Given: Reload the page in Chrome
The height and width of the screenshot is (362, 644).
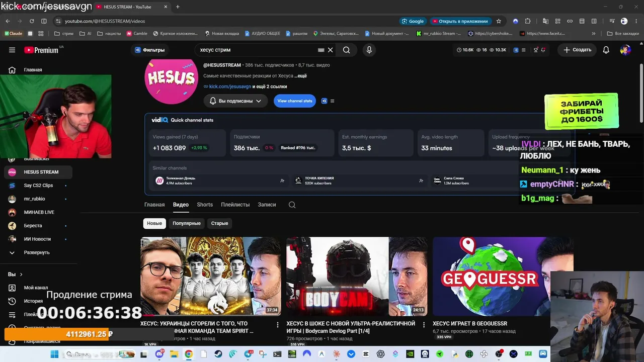Looking at the screenshot, I should [x=32, y=21].
